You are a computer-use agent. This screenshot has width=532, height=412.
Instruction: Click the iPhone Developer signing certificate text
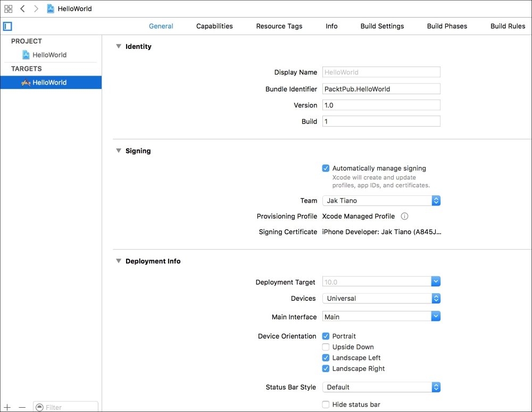coord(381,232)
